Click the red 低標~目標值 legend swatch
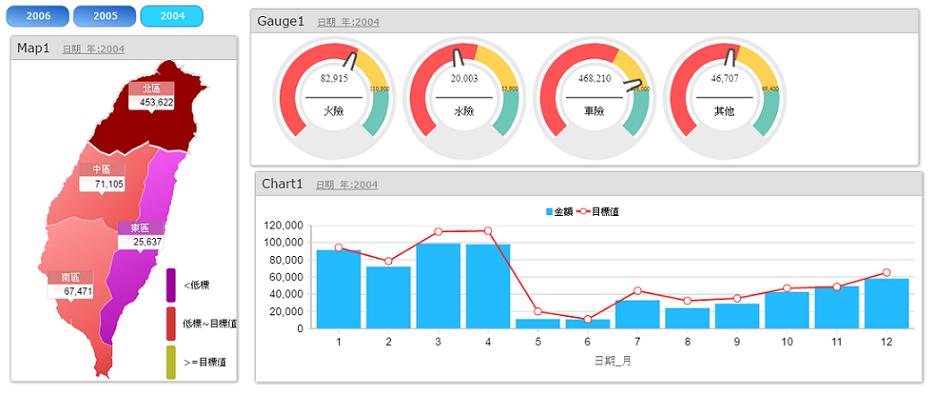The height and width of the screenshot is (394, 930). [x=171, y=324]
